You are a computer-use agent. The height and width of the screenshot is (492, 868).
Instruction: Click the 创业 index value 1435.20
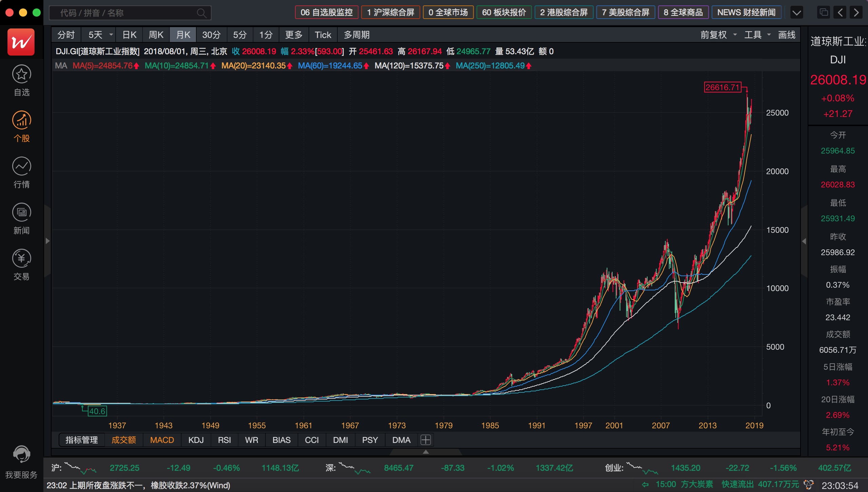tap(685, 468)
